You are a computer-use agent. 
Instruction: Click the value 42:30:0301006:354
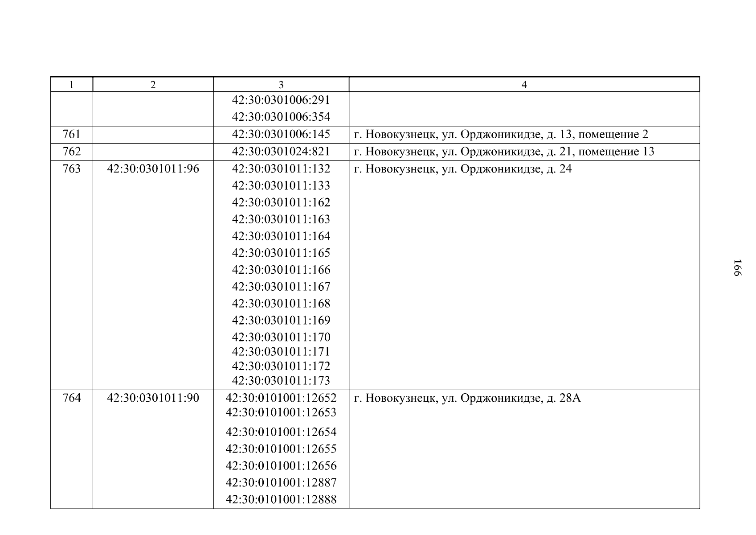click(281, 117)
